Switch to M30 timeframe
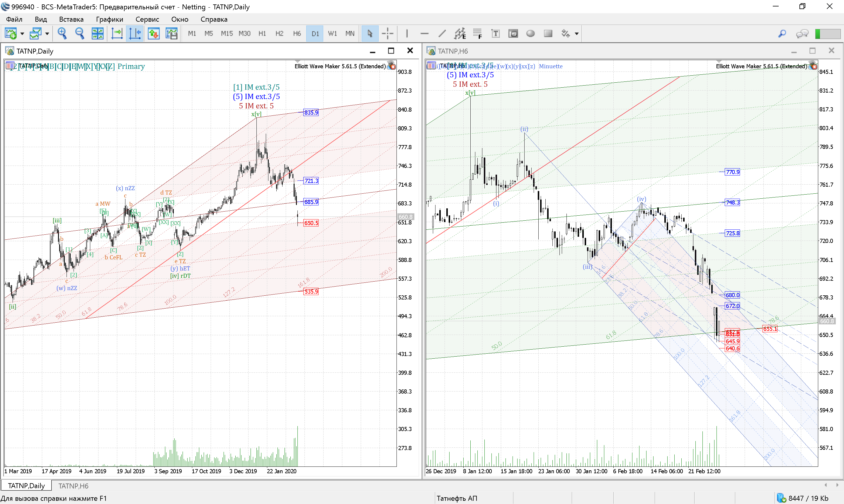 click(x=244, y=33)
